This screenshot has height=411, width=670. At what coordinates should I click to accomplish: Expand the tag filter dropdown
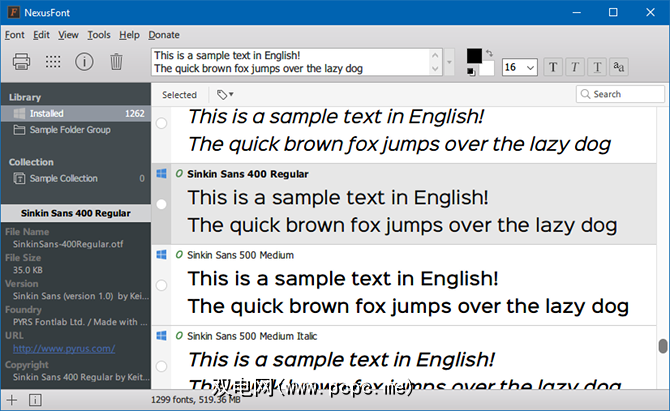click(x=225, y=95)
